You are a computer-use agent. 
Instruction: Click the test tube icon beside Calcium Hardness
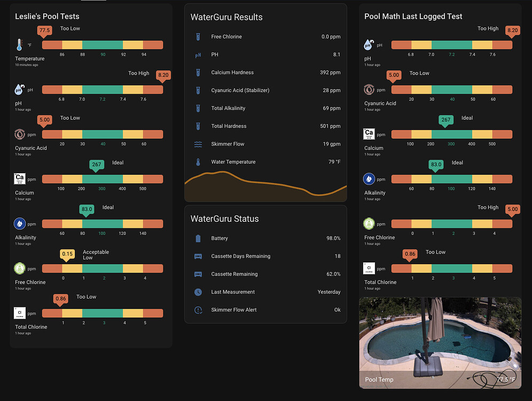tap(198, 72)
